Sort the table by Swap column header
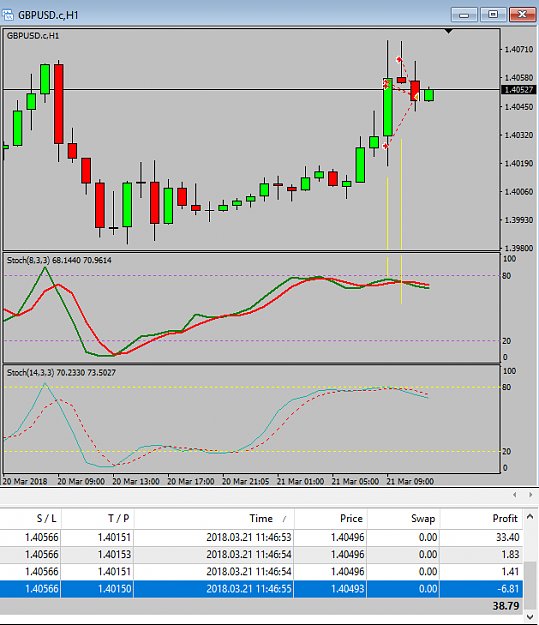The width and height of the screenshot is (539, 625). click(423, 518)
